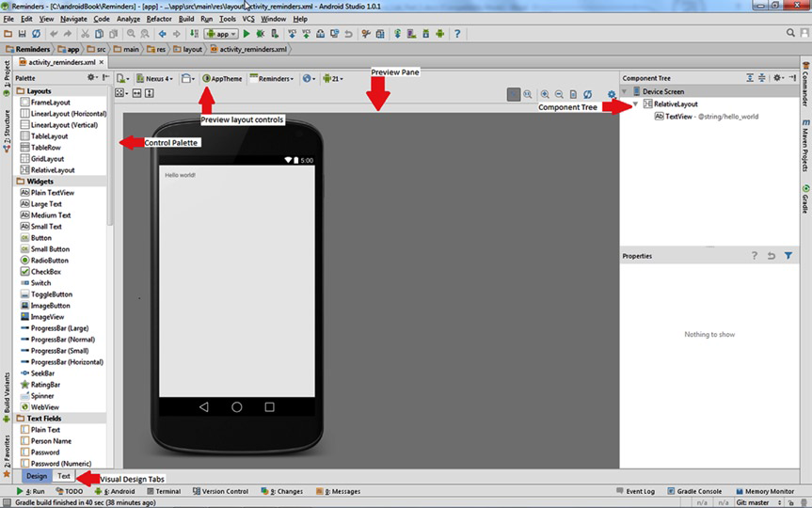Open the Gradle Console tool window
The width and height of the screenshot is (812, 508).
pyautogui.click(x=696, y=491)
